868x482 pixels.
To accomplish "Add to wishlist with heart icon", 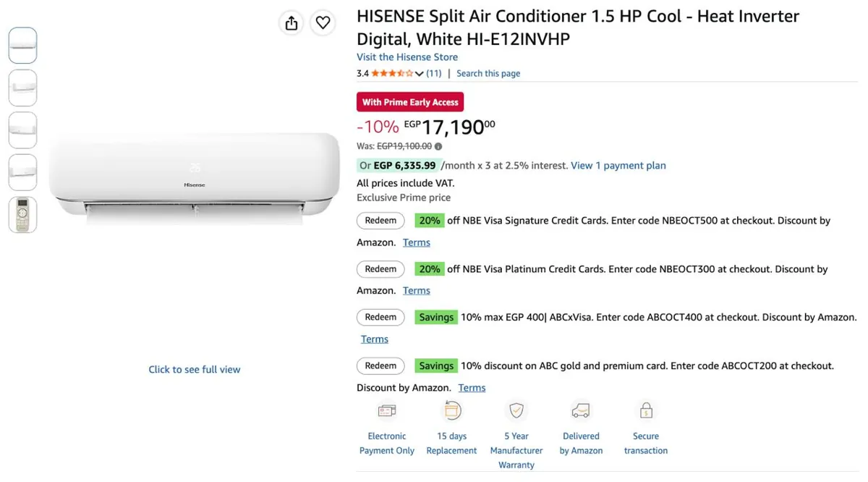I will click(x=323, y=23).
